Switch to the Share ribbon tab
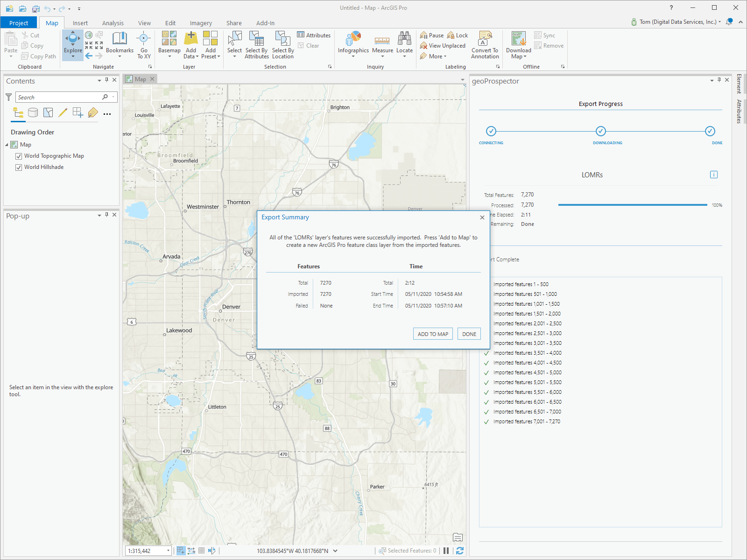Viewport: 747px width, 560px height. tap(234, 23)
